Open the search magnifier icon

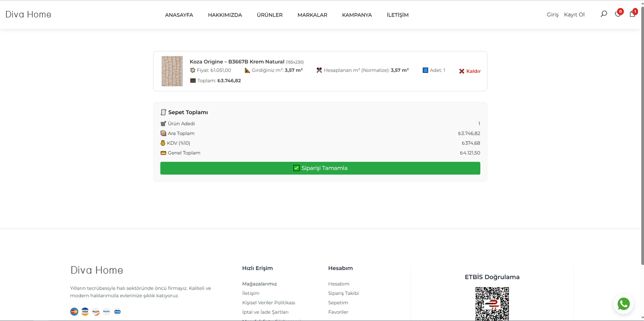[x=604, y=14]
